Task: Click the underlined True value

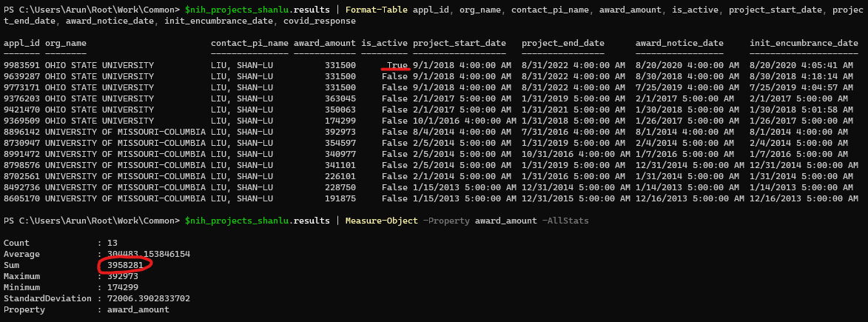Action: click(x=397, y=65)
